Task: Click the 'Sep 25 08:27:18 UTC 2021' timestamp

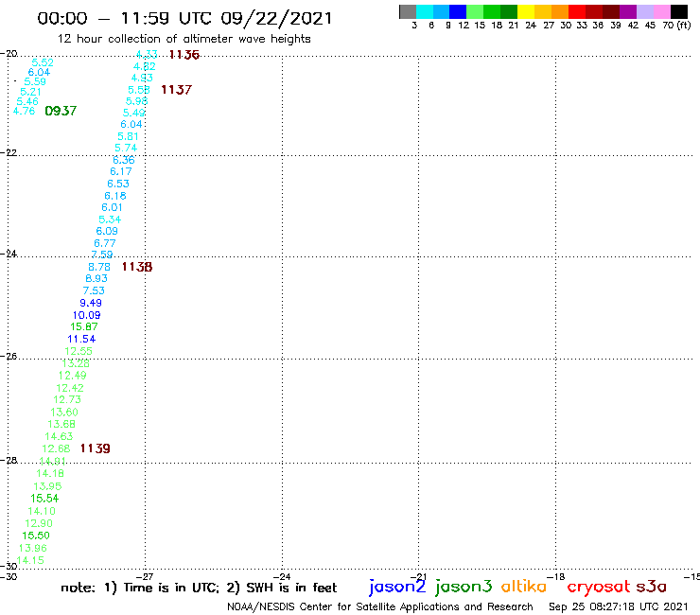Action: click(x=619, y=606)
